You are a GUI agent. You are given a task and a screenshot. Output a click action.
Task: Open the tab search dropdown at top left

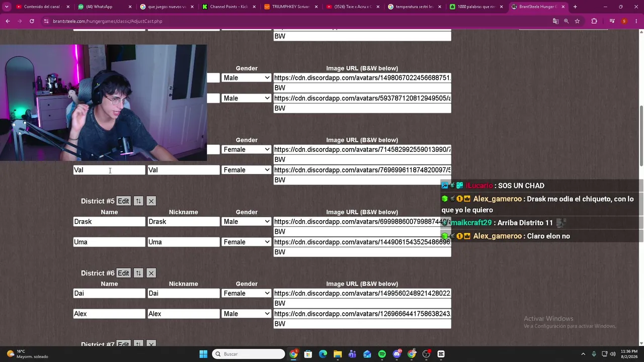(x=7, y=7)
